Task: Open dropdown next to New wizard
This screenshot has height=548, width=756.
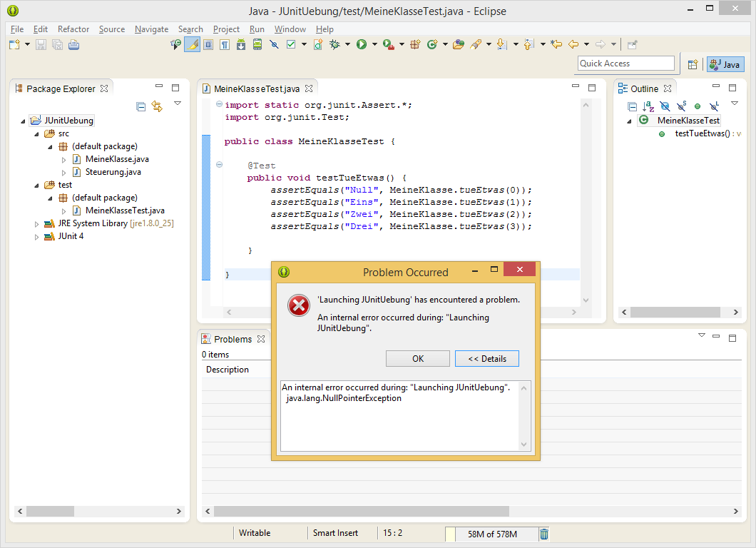Action: (x=28, y=44)
